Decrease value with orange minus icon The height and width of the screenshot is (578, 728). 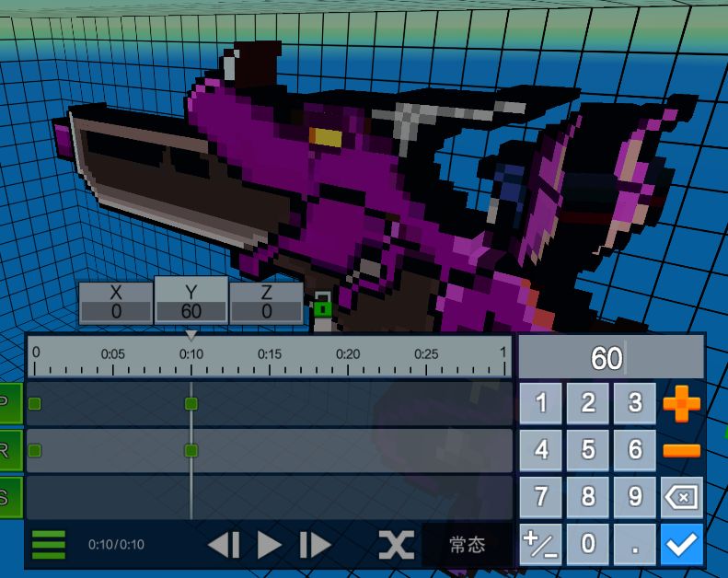click(x=682, y=450)
